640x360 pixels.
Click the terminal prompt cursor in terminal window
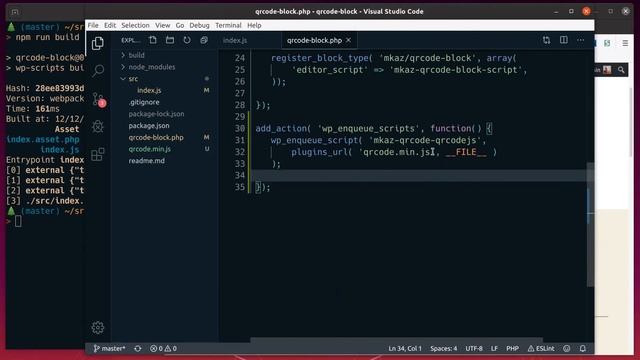tap(18, 221)
